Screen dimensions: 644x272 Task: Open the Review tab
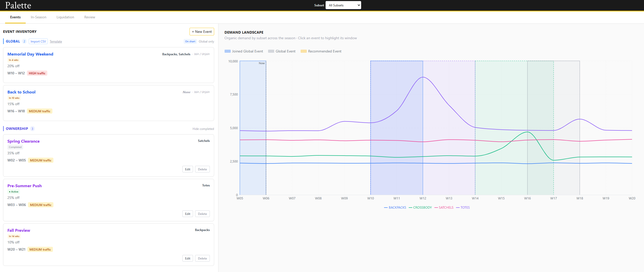(90, 17)
